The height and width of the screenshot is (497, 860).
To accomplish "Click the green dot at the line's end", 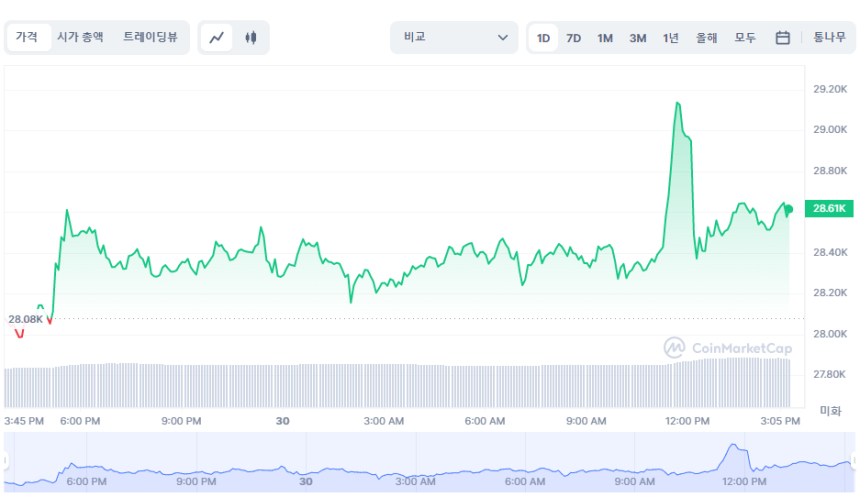I will tap(788, 209).
